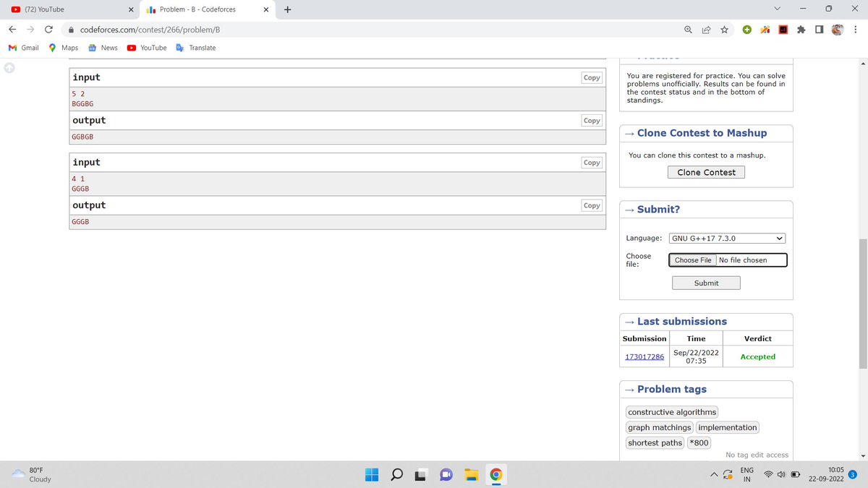Copy the output GGBGB
Image resolution: width=868 pixels, height=488 pixels.
tap(592, 121)
